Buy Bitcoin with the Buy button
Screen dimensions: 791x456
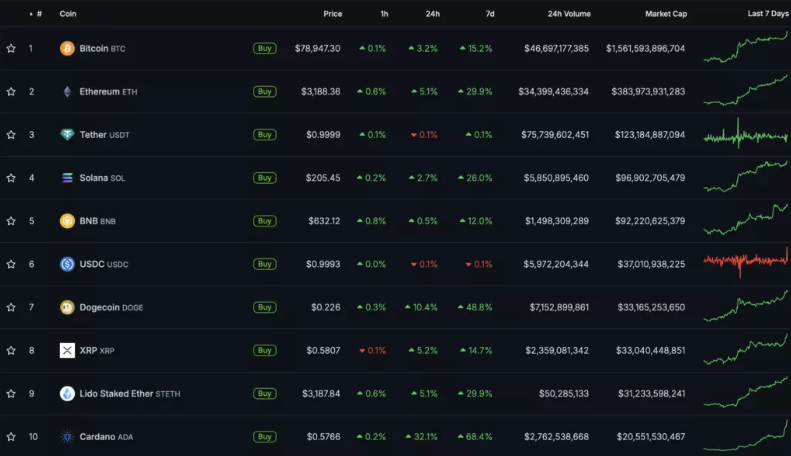point(265,48)
